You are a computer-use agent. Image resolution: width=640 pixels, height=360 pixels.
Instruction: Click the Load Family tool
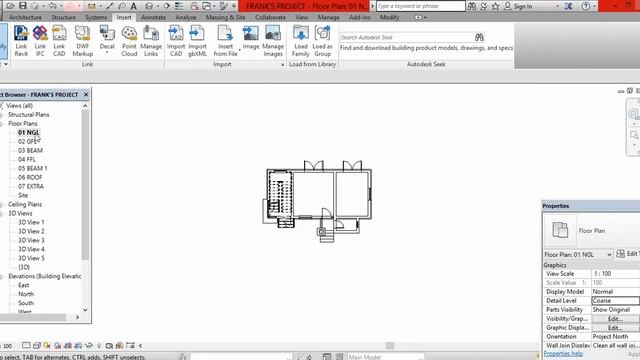pyautogui.click(x=301, y=41)
